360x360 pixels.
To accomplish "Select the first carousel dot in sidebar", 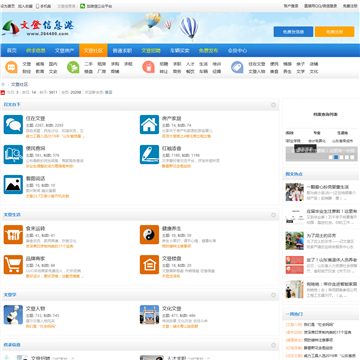I will pyautogui.click(x=331, y=157).
